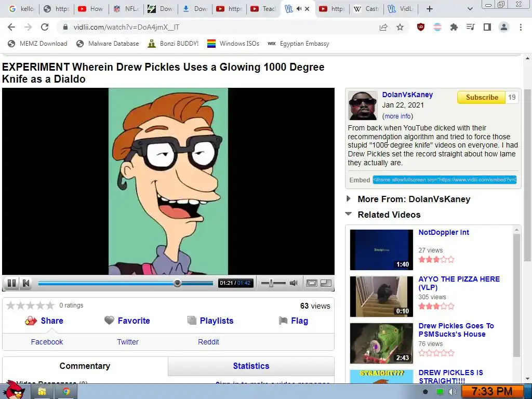
Task: Mute audio using the player speaker icon
Action: point(294,283)
